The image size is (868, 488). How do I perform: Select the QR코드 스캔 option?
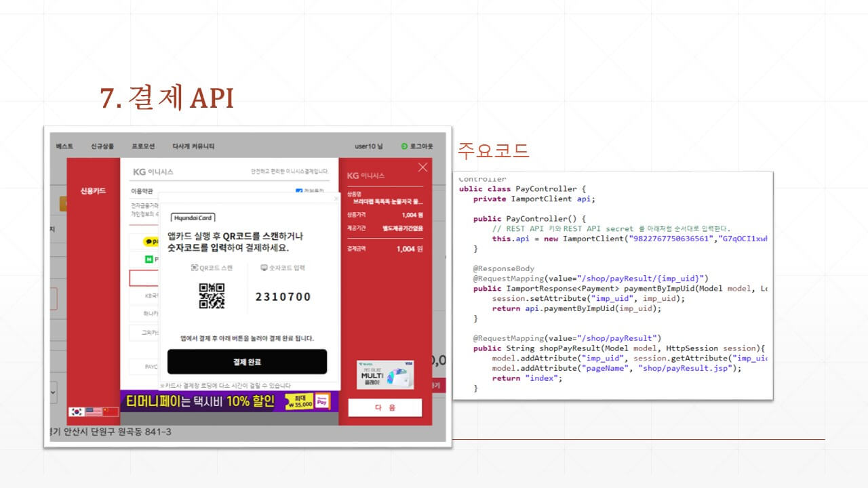212,268
